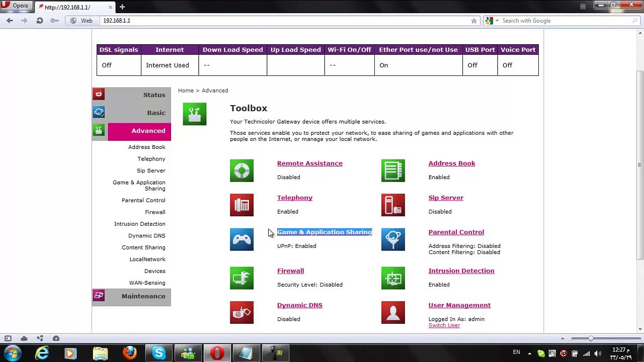This screenshot has width=644, height=362.
Task: Click the Advanced sidebar green icon
Action: point(99,130)
